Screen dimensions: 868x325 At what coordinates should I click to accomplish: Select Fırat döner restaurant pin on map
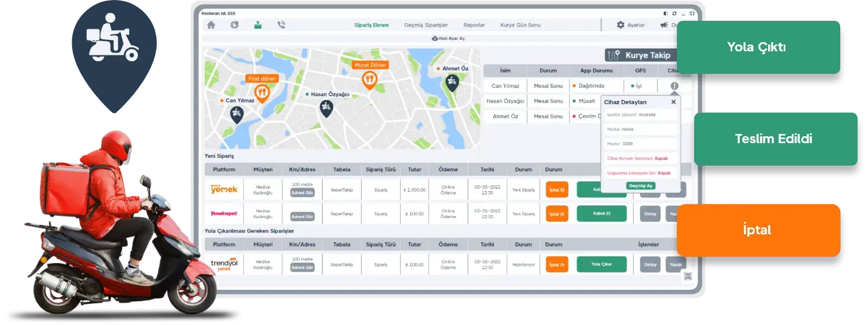[x=262, y=93]
